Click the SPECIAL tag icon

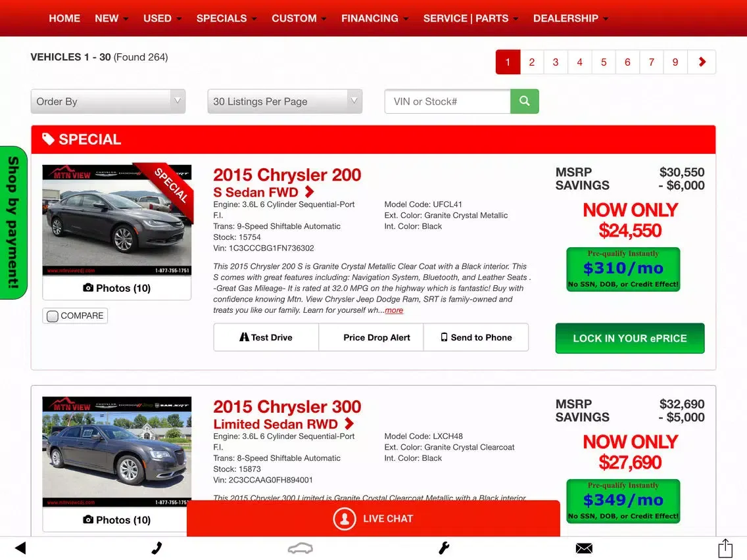48,139
